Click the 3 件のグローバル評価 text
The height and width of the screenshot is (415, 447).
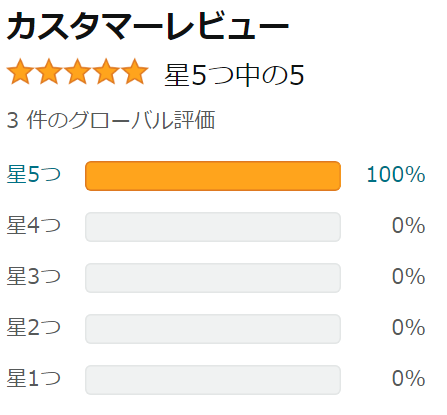coord(111,120)
